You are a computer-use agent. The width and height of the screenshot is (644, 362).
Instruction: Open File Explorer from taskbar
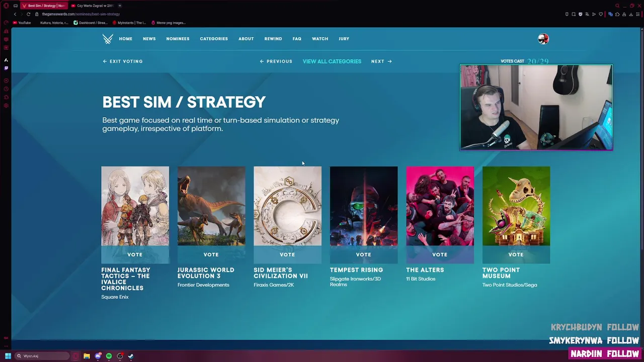pos(87,356)
